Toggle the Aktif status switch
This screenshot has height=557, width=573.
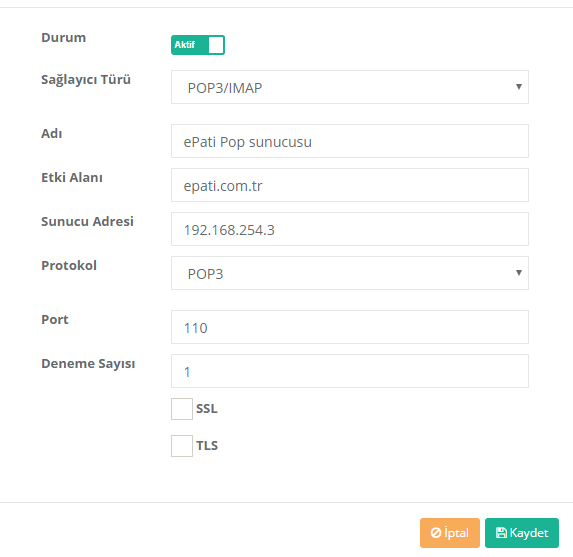tap(198, 45)
